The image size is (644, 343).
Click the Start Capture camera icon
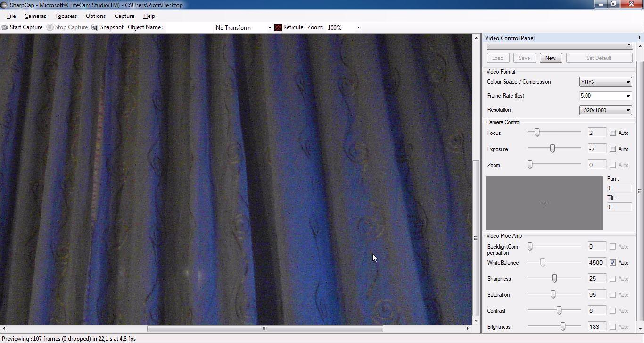tap(5, 27)
